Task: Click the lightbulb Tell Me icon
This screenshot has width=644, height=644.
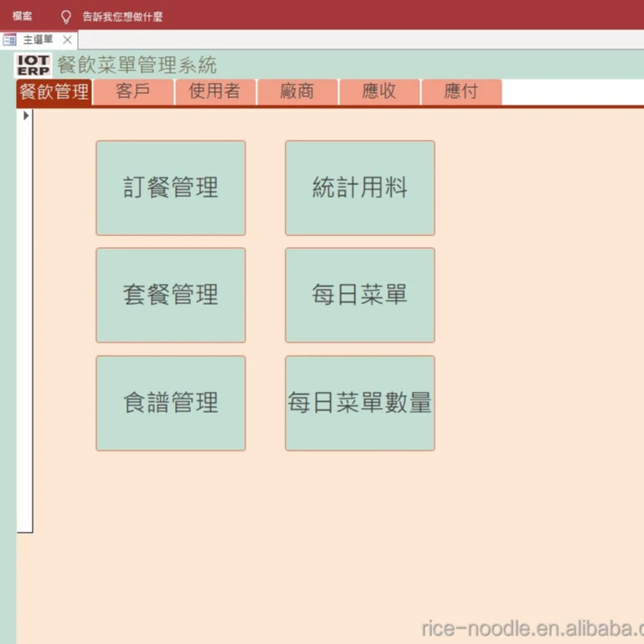Action: tap(65, 17)
